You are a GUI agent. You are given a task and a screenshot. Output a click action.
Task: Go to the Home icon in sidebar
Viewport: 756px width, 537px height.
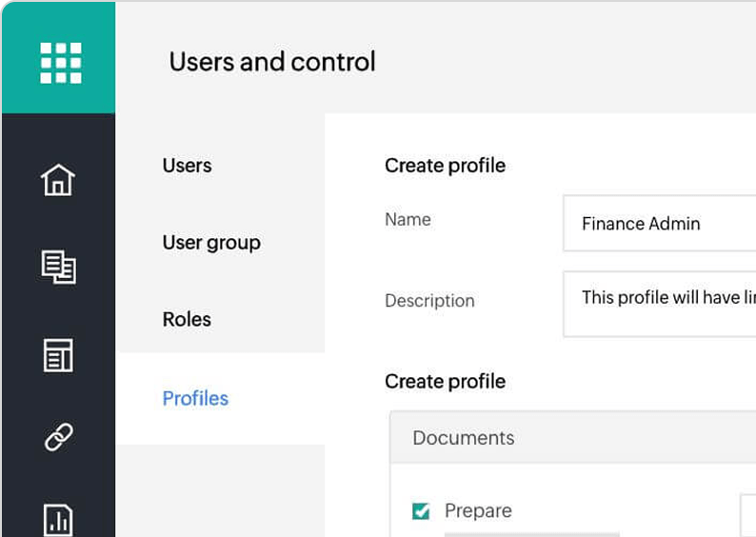click(58, 180)
